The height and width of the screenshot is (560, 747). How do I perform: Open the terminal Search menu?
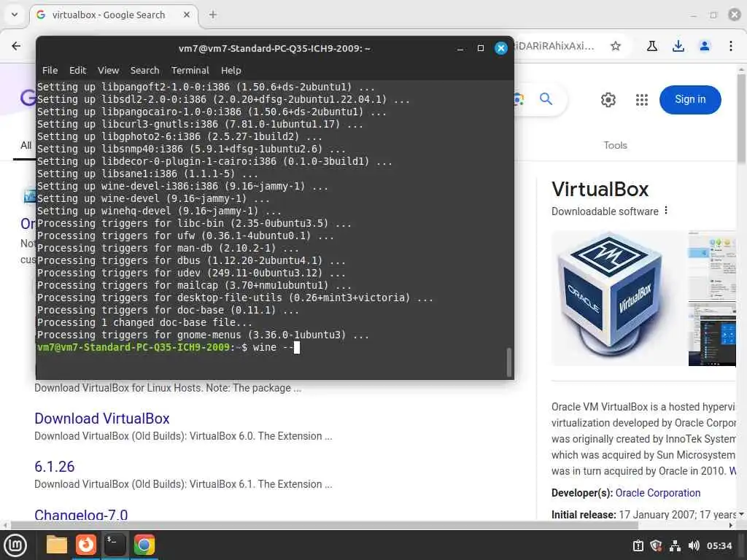click(x=145, y=71)
